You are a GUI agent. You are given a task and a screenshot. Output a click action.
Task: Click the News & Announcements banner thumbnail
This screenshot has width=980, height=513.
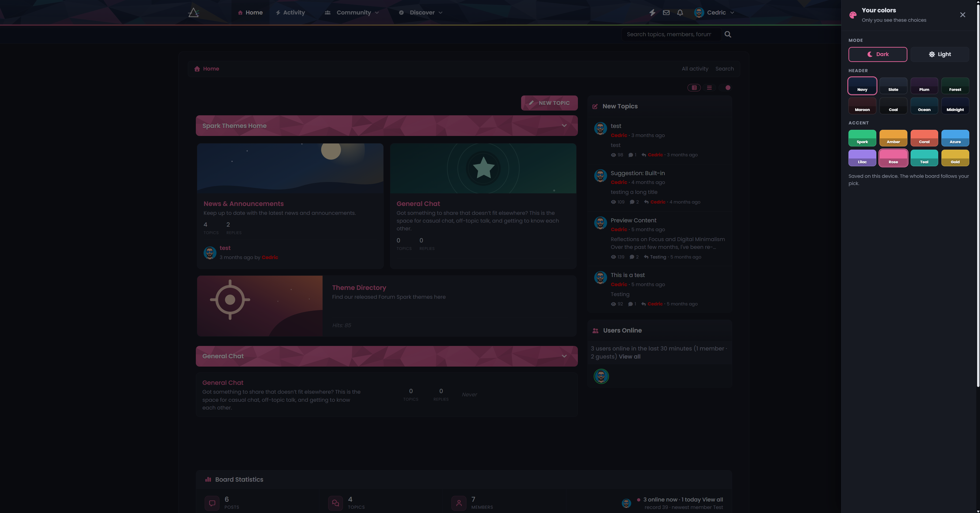click(x=290, y=168)
